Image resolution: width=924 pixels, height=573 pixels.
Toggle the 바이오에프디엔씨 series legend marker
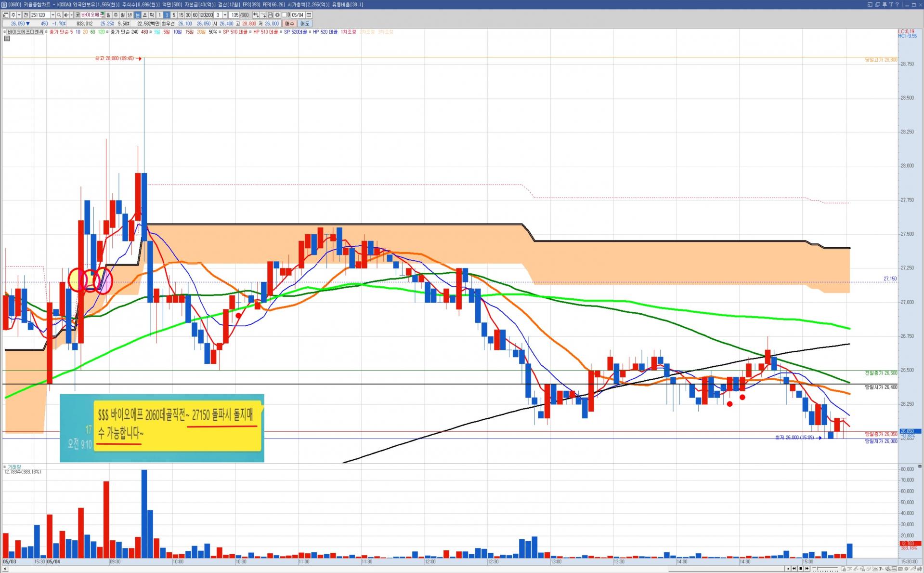[5, 32]
